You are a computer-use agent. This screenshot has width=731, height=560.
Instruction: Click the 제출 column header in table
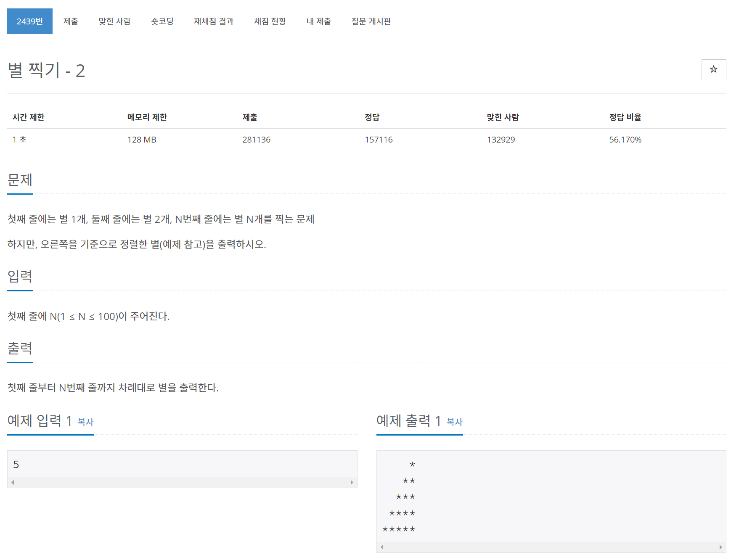coord(250,117)
